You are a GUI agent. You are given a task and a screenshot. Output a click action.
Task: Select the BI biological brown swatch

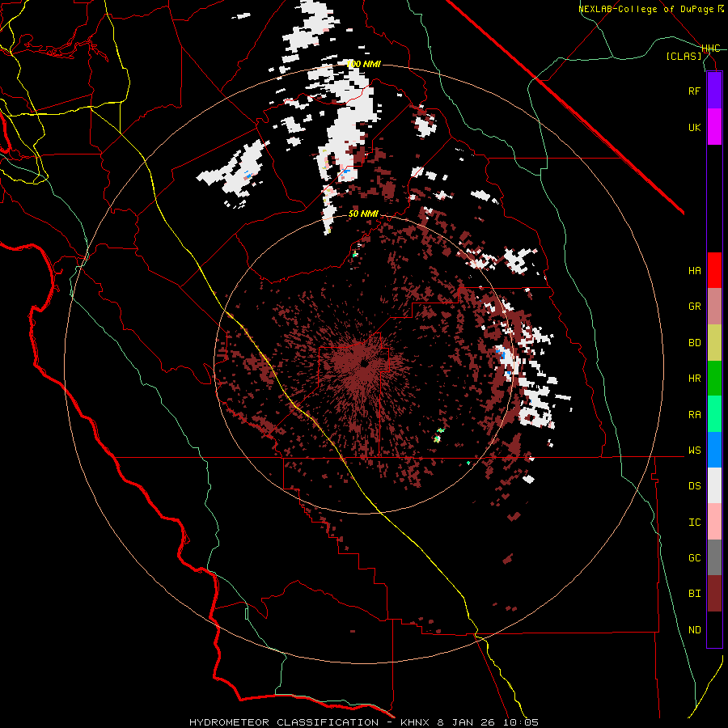point(714,594)
